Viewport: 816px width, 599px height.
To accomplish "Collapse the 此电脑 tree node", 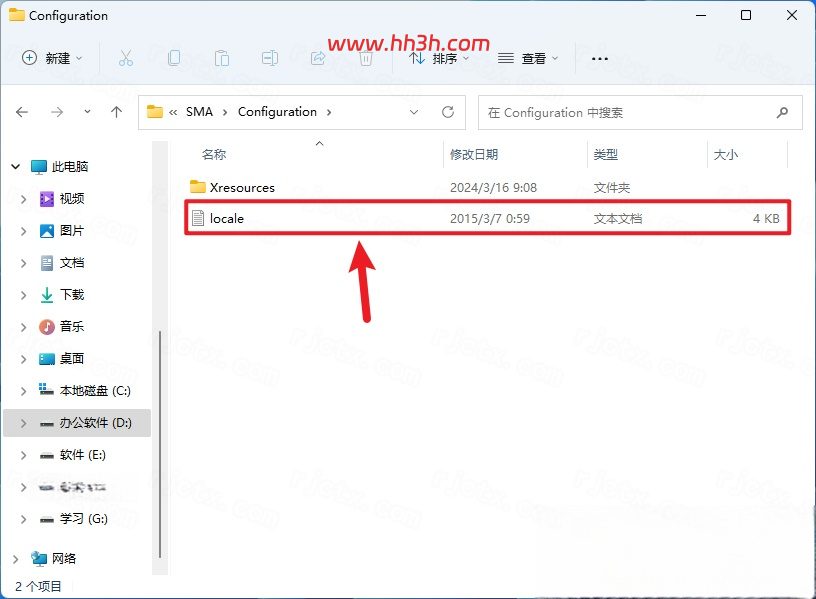I will (x=16, y=167).
